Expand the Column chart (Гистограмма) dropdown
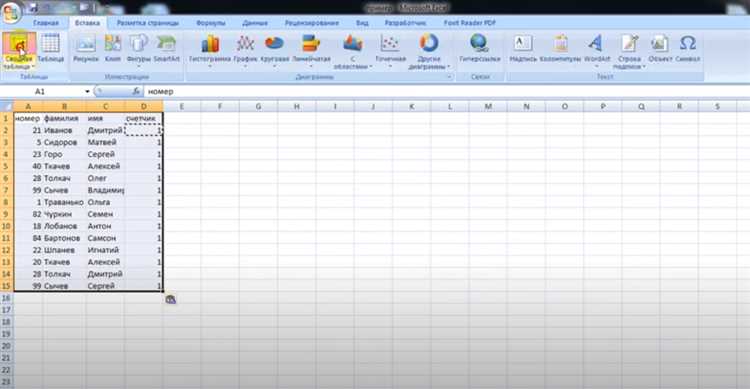This screenshot has height=389, width=750. [210, 51]
